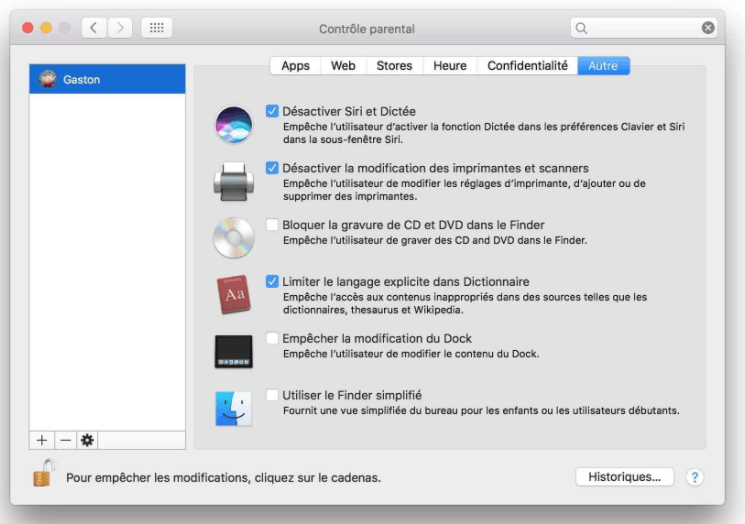Show all preferences grid button
Viewport: 745px width, 524px height.
coord(156,28)
